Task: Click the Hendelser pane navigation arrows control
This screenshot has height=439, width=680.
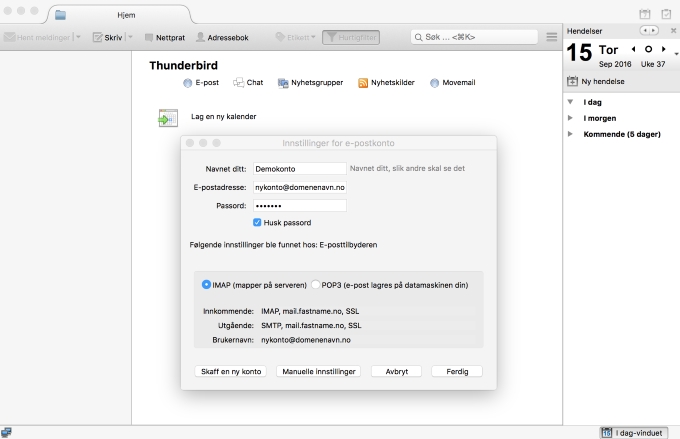Action: [649, 31]
